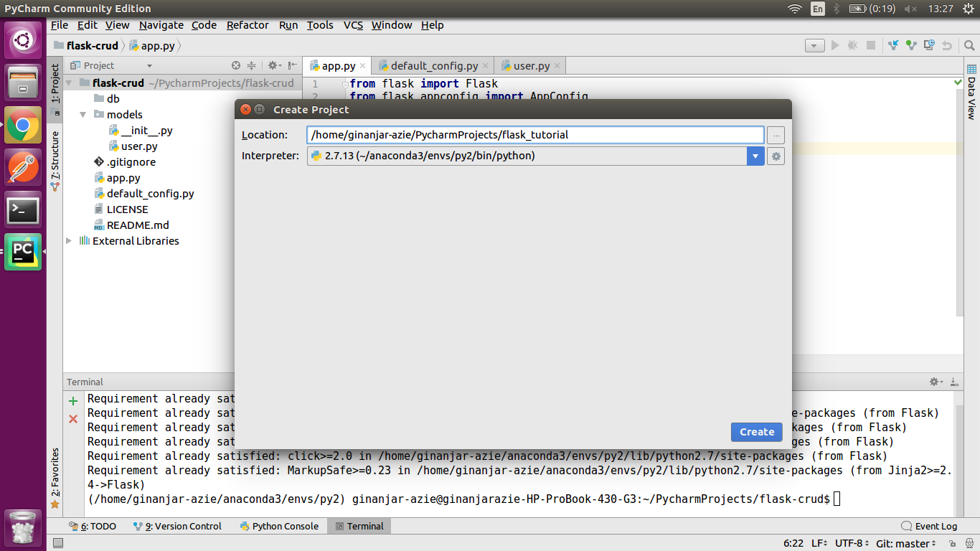Click the Run play icon in toolbar
This screenshot has height=551, width=980.
(x=835, y=45)
